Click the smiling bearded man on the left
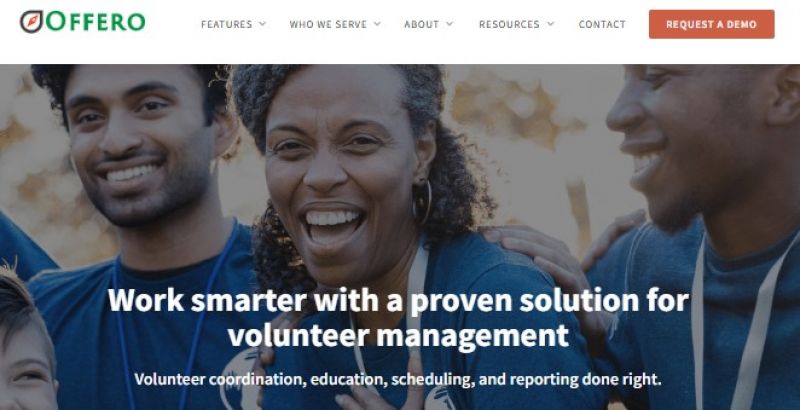This screenshot has height=410, width=800. pos(143,148)
